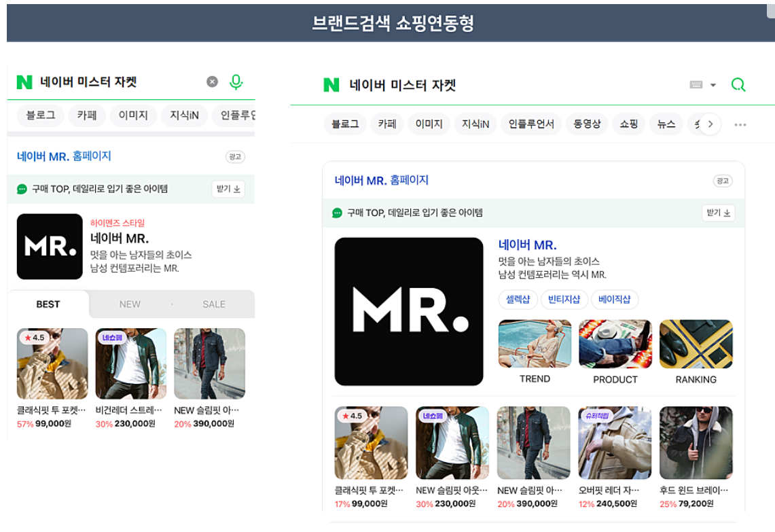Viewport: 775px width, 532px height.
Task: Click the green magnifier search icon
Action: click(738, 85)
